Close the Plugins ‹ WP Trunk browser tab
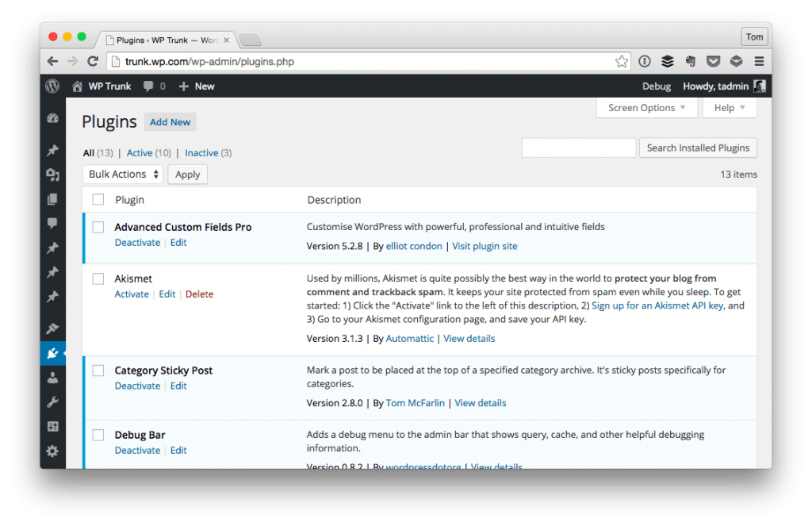The height and width of the screenshot is (526, 812). click(x=226, y=40)
